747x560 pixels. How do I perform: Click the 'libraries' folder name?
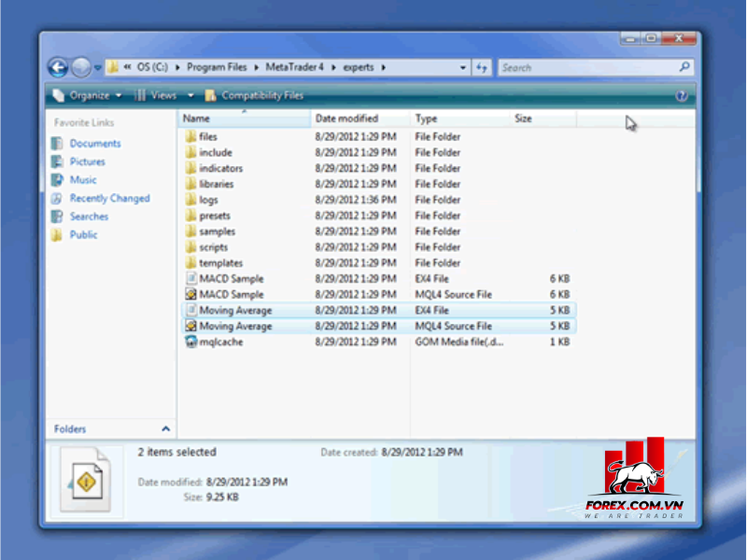[217, 184]
